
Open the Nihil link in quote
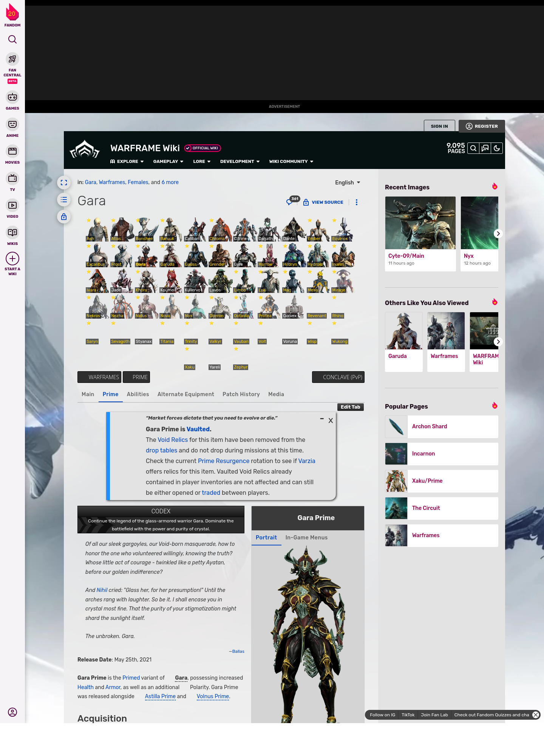coord(102,590)
